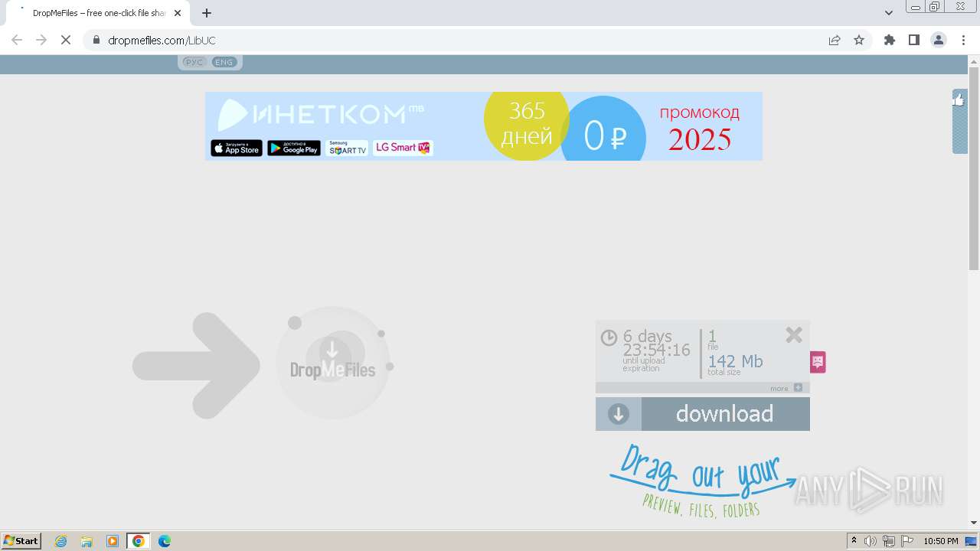The image size is (980, 551).
Task: Click the App Store badge in ad
Action: [x=237, y=148]
